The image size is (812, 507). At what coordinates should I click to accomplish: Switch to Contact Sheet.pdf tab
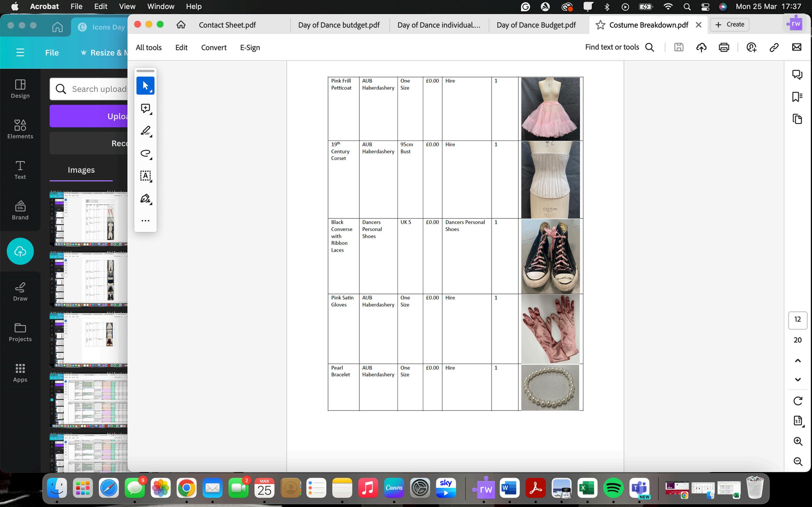pyautogui.click(x=227, y=25)
